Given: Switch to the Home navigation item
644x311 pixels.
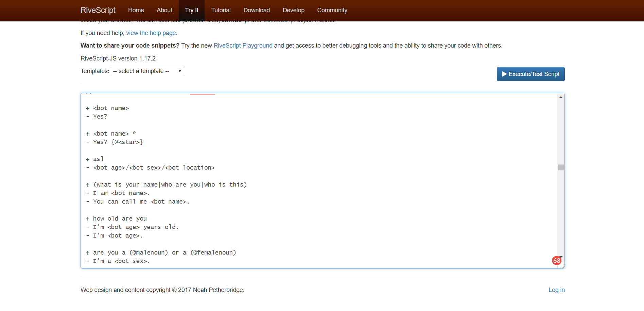Looking at the screenshot, I should (136, 10).
